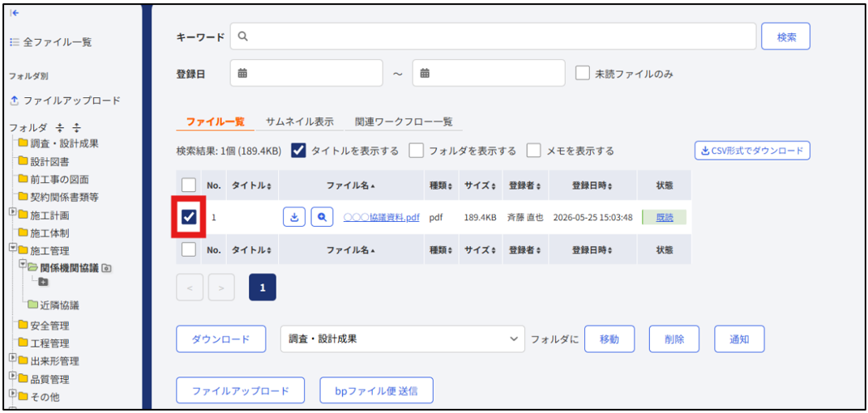Open the 前工事の図面 folder
This screenshot has height=413, width=868.
tap(53, 179)
